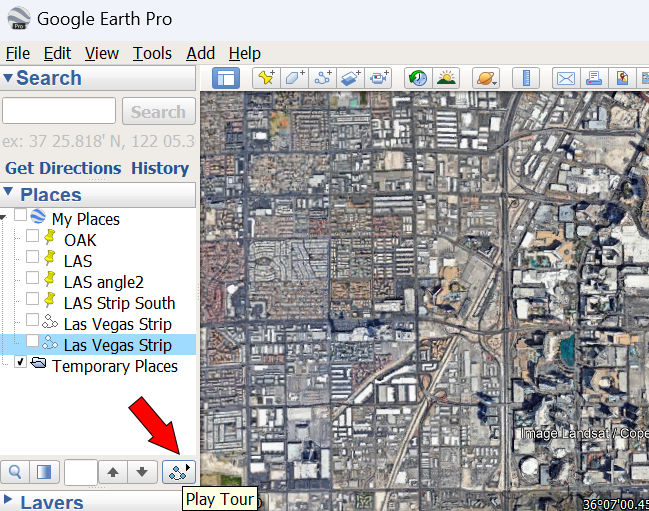Viewport: 649px width, 511px height.
Task: Select LAS Strip South in Places
Action: point(119,303)
